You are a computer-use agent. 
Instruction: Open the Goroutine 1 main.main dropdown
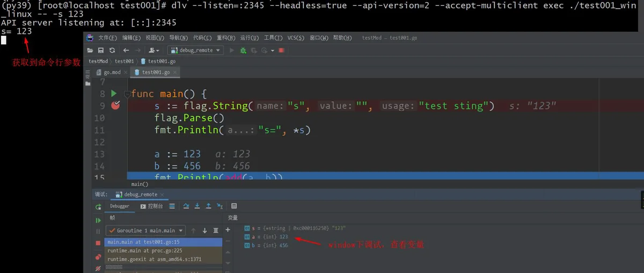click(x=145, y=231)
